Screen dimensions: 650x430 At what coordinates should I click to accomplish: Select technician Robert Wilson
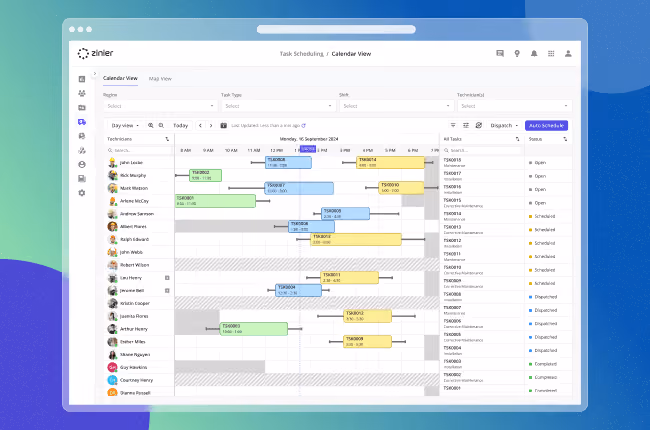[134, 265]
